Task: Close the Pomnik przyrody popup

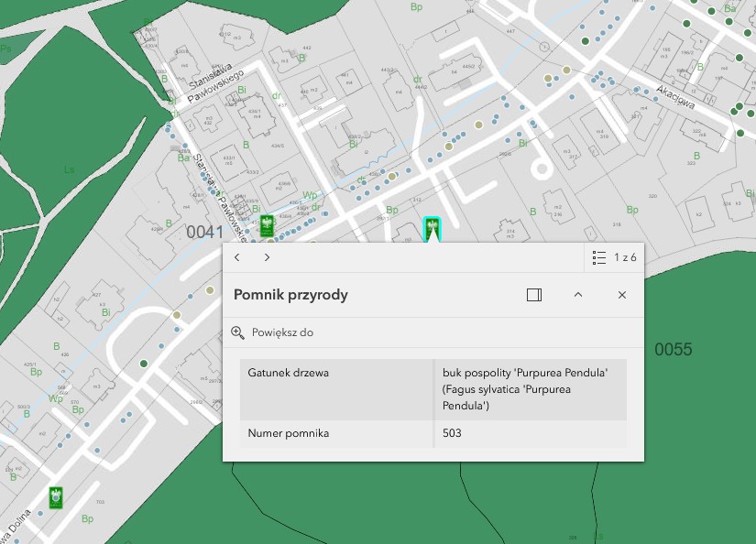Action: tap(622, 295)
